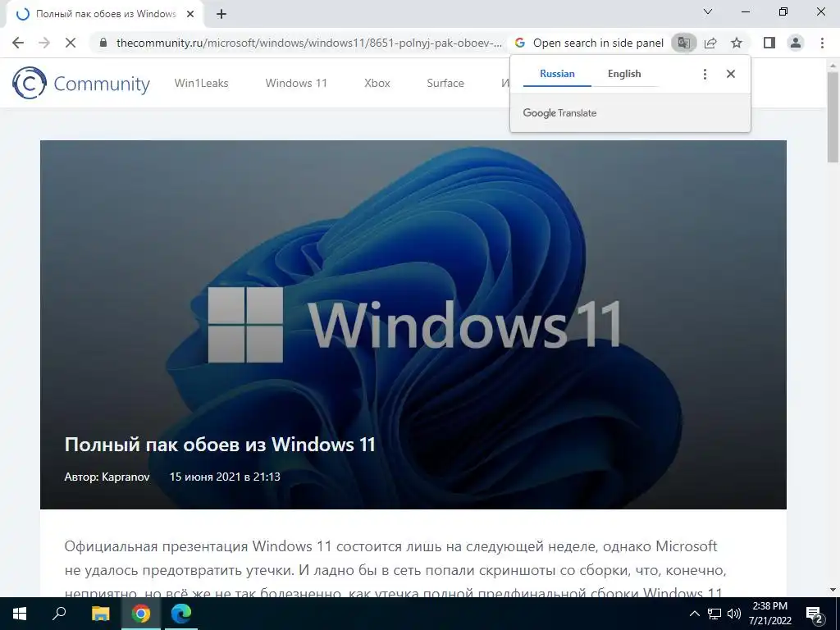
Task: Click the padlock site info icon
Action: (103, 43)
